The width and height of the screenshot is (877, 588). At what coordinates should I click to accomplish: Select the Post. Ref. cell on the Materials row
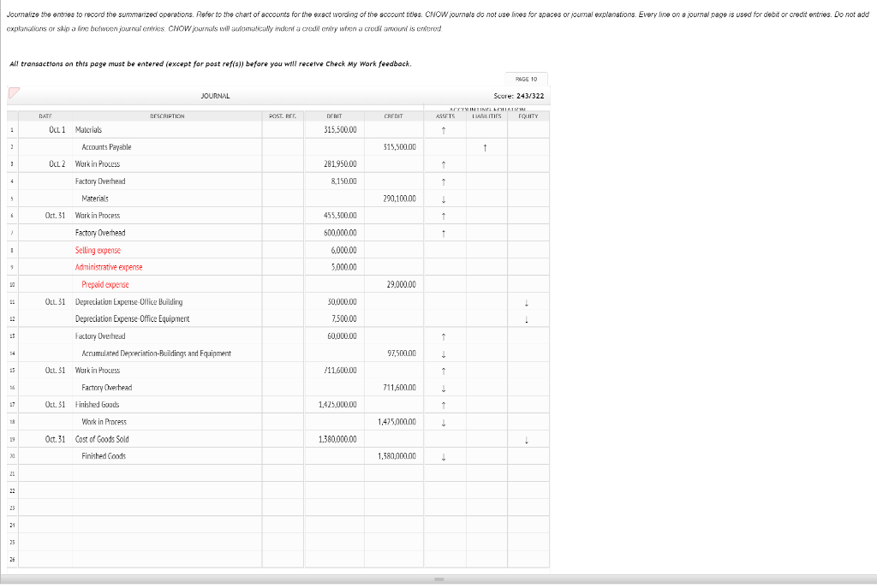pos(283,129)
